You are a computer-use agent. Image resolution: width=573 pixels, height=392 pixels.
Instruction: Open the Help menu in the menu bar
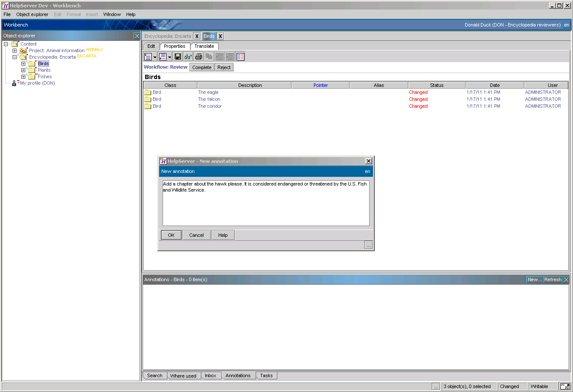pos(131,14)
